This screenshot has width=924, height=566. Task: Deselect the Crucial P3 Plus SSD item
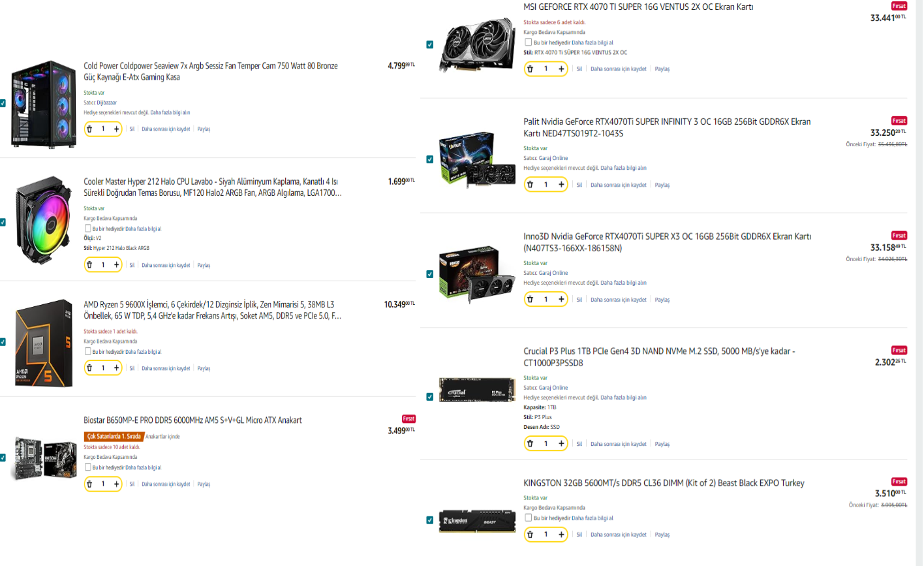coord(429,397)
